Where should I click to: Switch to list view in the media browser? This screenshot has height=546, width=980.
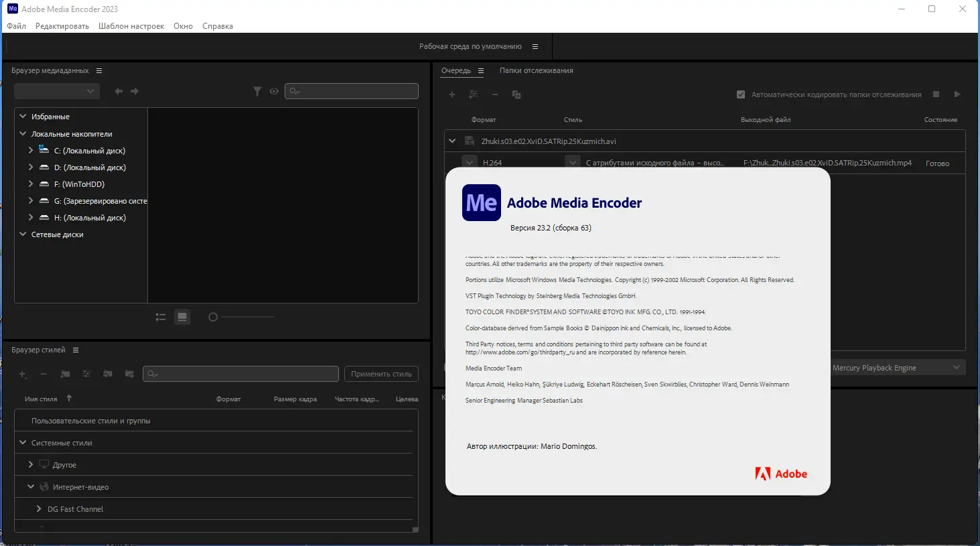[160, 316]
